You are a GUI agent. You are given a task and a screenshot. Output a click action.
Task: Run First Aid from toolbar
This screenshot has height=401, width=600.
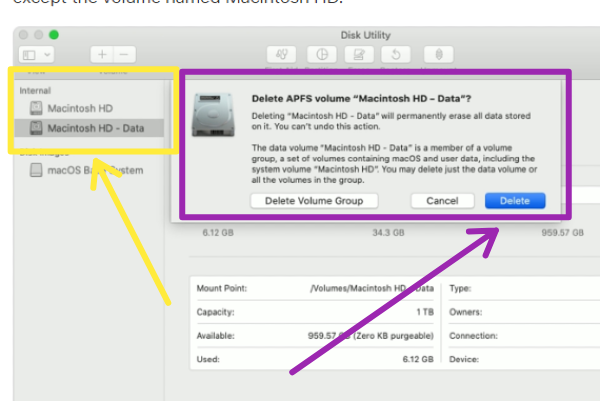click(282, 54)
